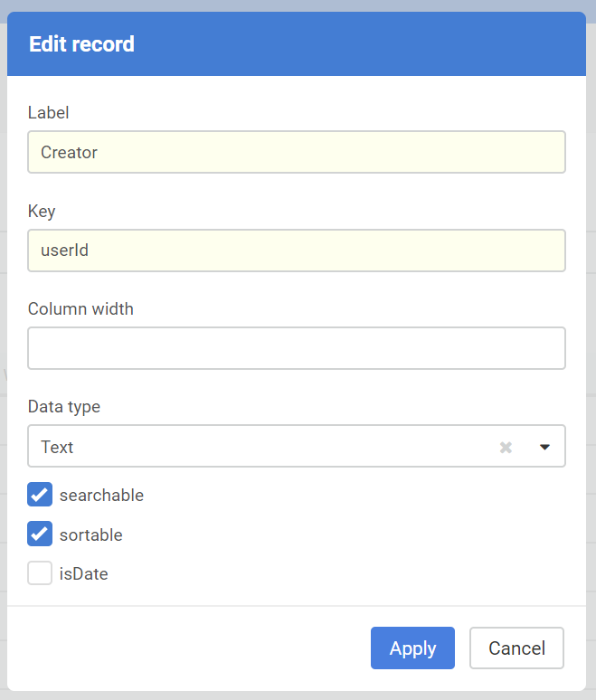596x700 pixels.
Task: Click the "Key" caption above userId field
Action: 42,211
